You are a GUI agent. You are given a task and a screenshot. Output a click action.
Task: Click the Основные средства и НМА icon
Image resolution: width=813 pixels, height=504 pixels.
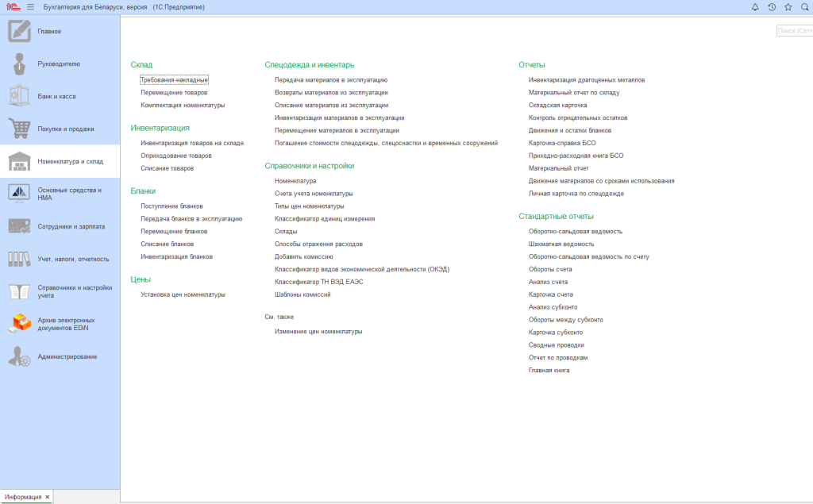(x=19, y=194)
